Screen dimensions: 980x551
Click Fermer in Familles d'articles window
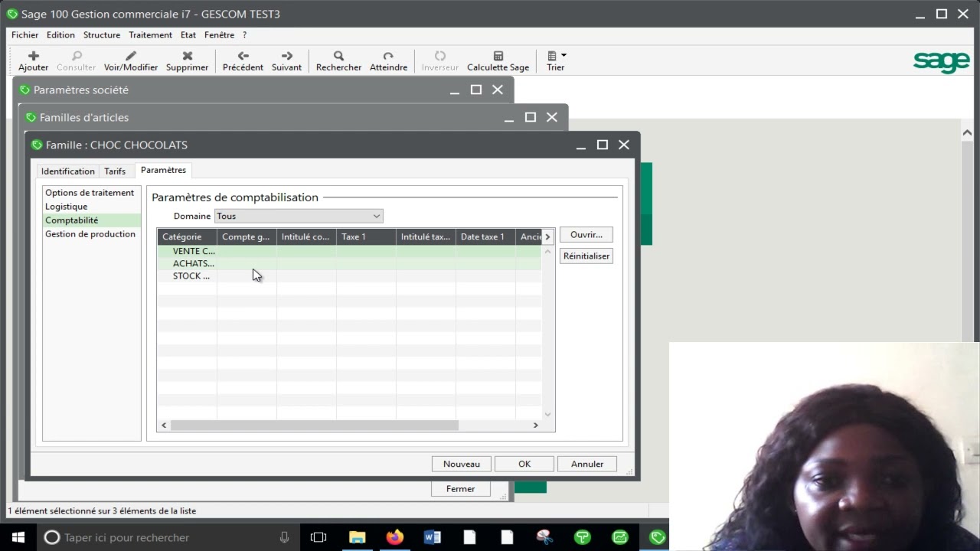[x=461, y=489]
